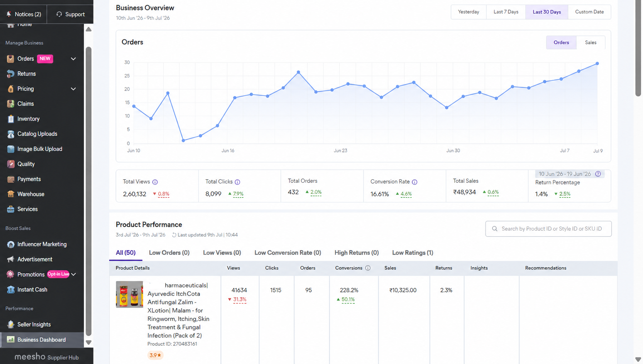Image resolution: width=643 pixels, height=364 pixels.
Task: Click the Views column header
Action: click(x=234, y=268)
